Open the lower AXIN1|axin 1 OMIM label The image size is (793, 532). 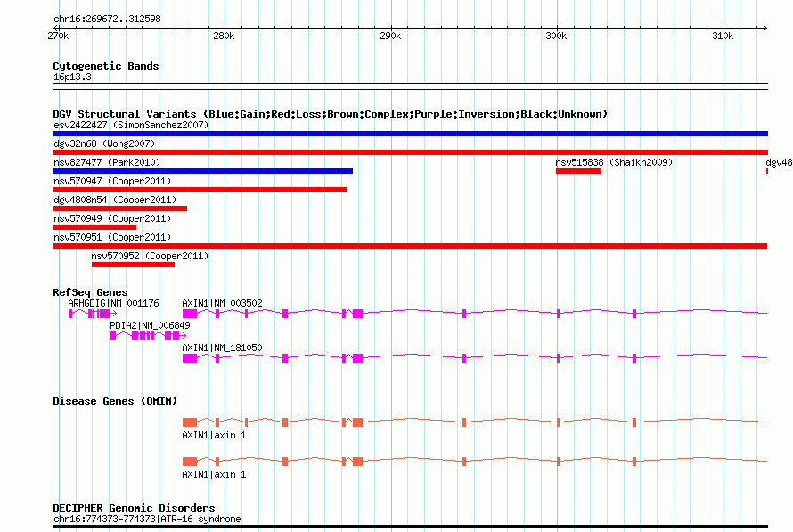pos(214,474)
